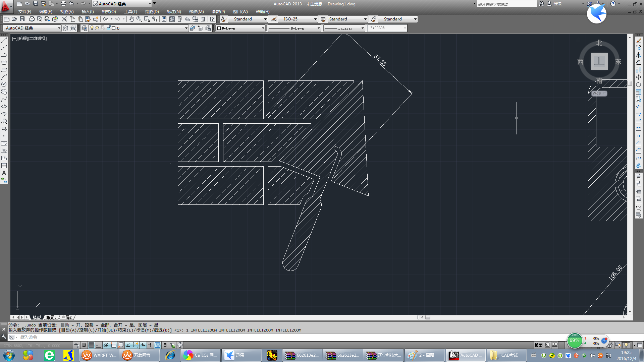This screenshot has width=644, height=362.
Task: Toggle grid display in status bar
Action: pyautogui.click(x=91, y=345)
